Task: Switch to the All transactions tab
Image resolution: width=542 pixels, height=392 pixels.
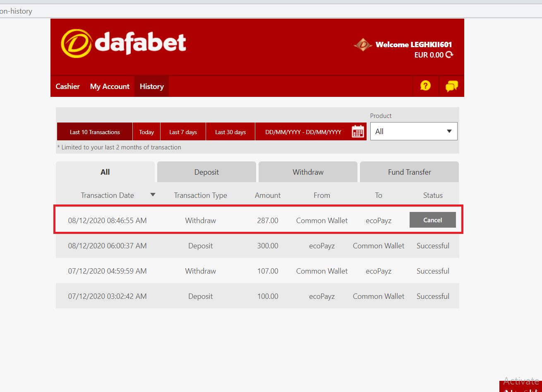Action: point(105,172)
